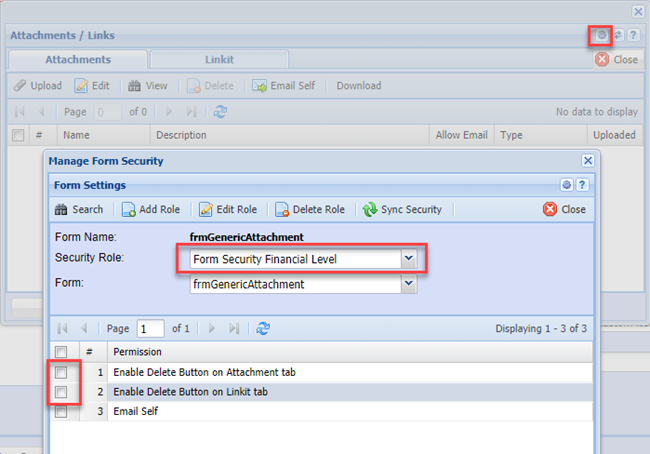Viewport: 650px width, 454px height.
Task: Switch to the Linkit tab
Action: tap(219, 60)
